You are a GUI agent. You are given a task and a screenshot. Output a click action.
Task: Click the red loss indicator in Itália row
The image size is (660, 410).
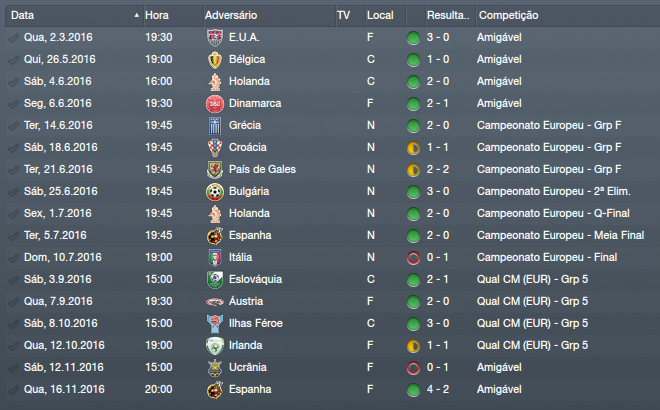pos(413,258)
